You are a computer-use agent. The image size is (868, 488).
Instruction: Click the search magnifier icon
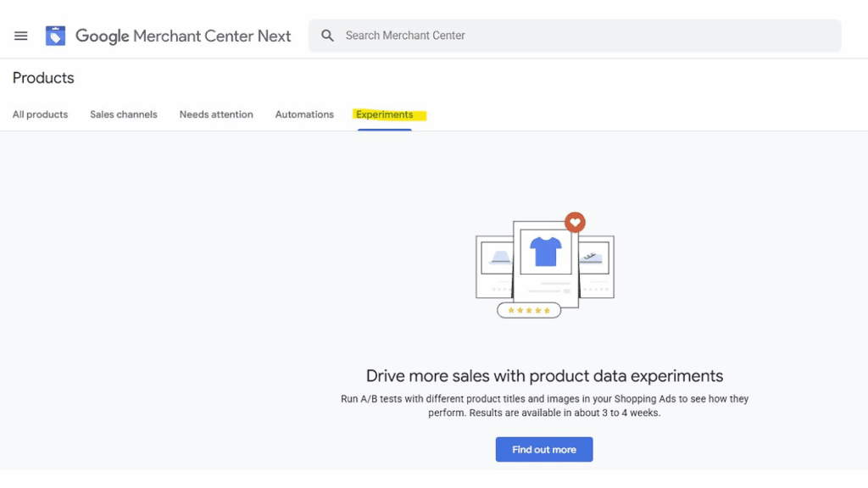coord(328,36)
